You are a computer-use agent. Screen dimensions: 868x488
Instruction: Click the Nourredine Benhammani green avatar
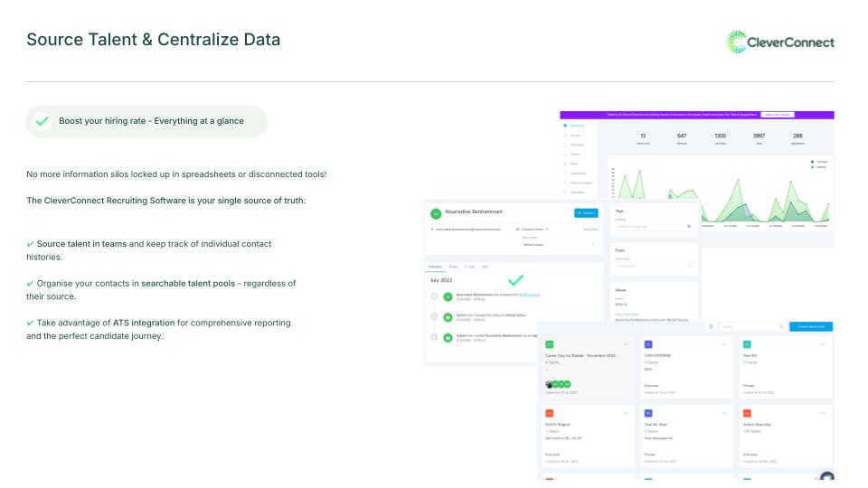click(435, 213)
